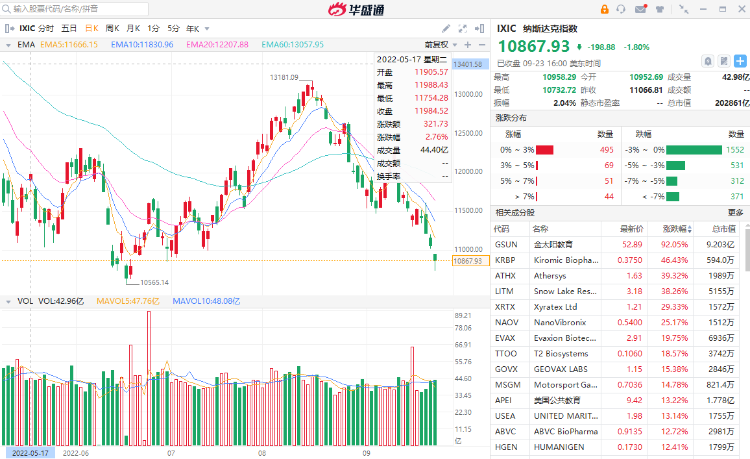Select the drawing pencil tool
Image resolution: width=750 pixels, height=459 pixels.
[446, 29]
